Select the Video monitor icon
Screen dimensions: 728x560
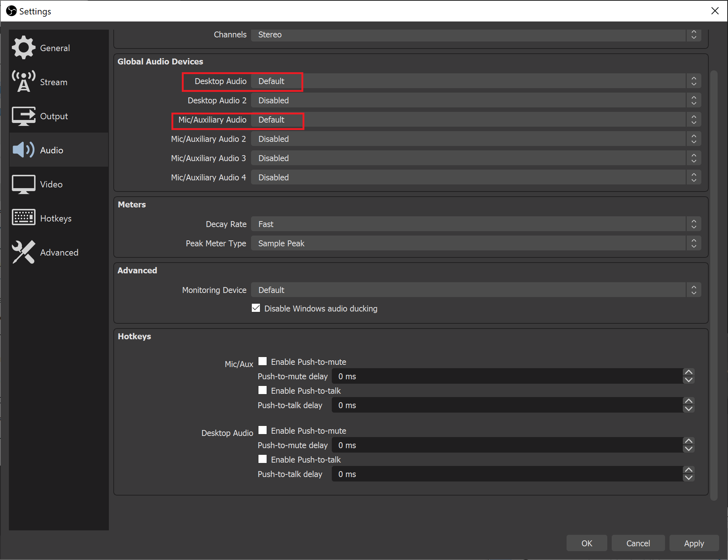[23, 184]
